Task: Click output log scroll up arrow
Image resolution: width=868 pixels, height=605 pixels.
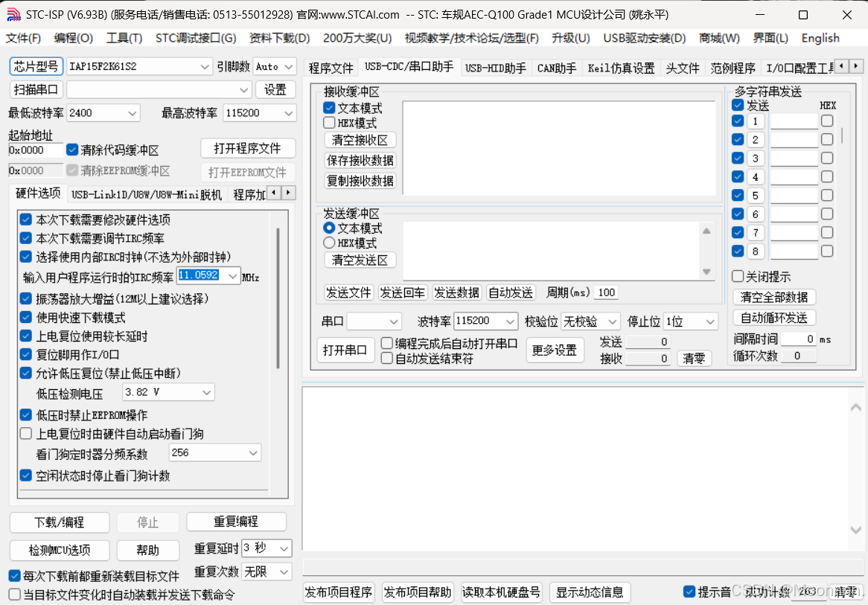Action: [855, 407]
